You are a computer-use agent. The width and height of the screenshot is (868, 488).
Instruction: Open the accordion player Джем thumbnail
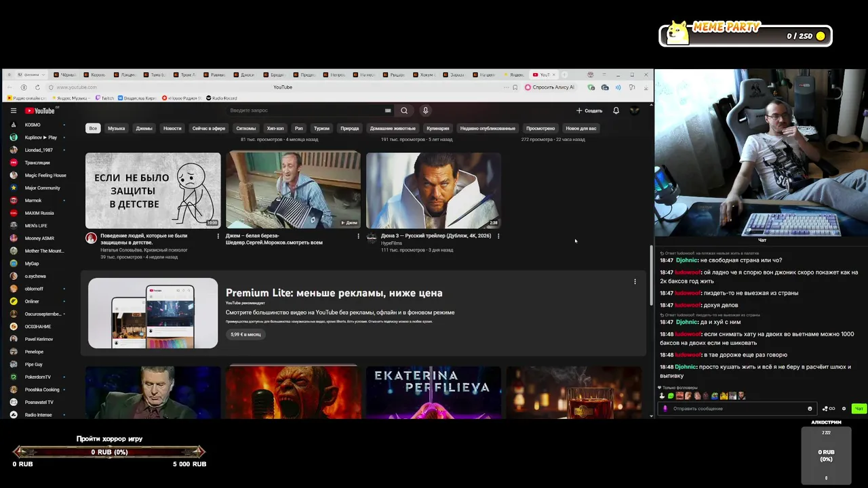pyautogui.click(x=293, y=190)
